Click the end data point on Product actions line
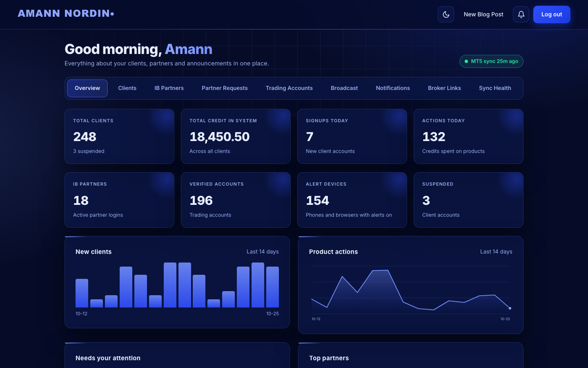Screen dimensions: 588x368 (x=510, y=308)
